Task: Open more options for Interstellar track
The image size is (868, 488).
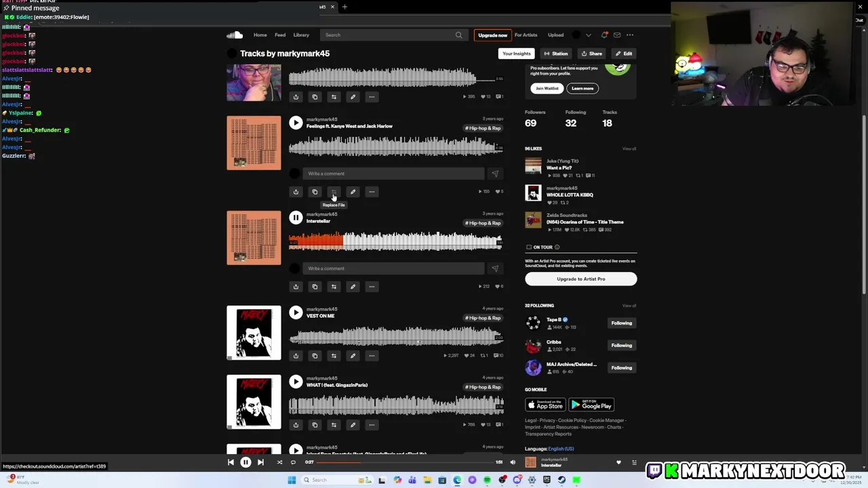Action: point(372,287)
